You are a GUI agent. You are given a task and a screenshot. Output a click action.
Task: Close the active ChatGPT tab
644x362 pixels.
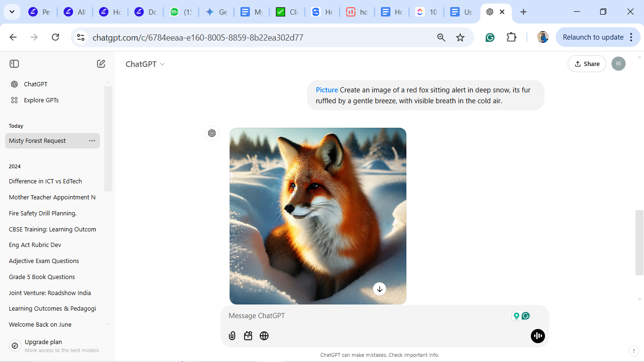[502, 12]
